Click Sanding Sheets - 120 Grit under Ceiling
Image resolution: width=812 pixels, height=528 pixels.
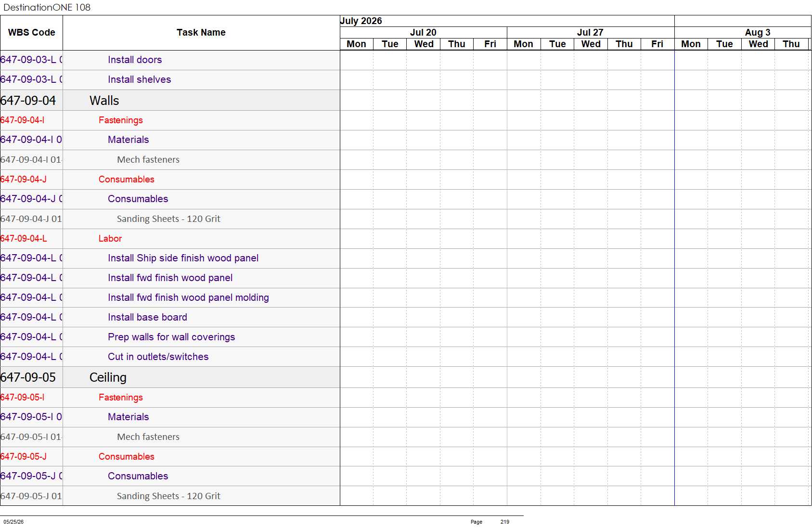tap(168, 496)
